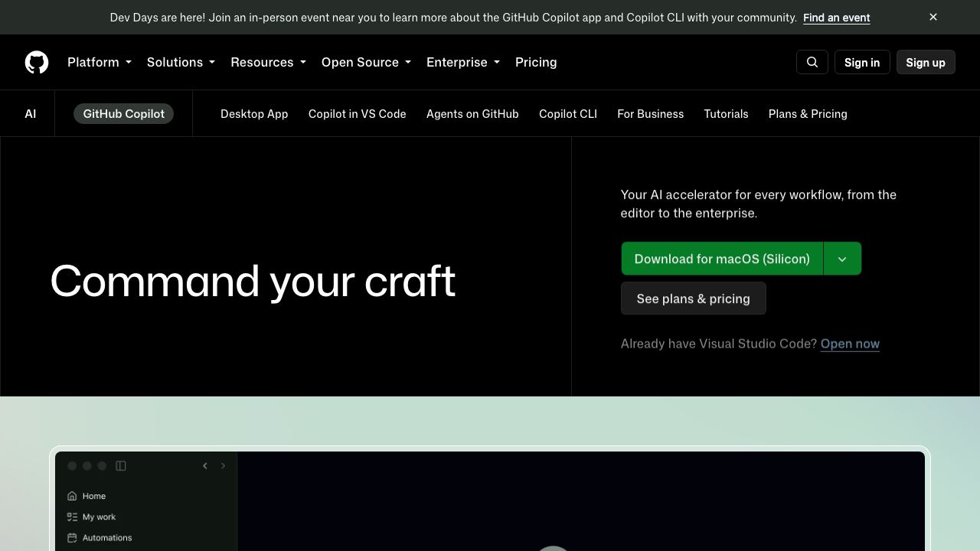Open Copilot in VS Code tab

pos(358,113)
